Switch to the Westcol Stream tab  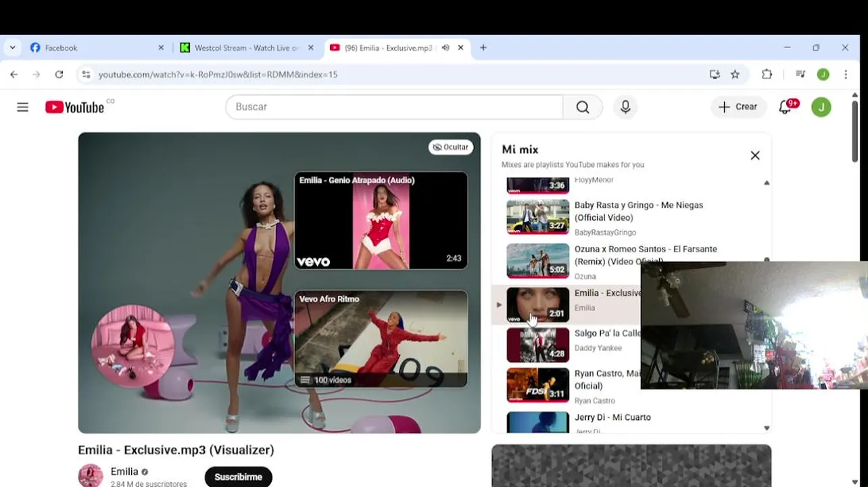pos(247,48)
